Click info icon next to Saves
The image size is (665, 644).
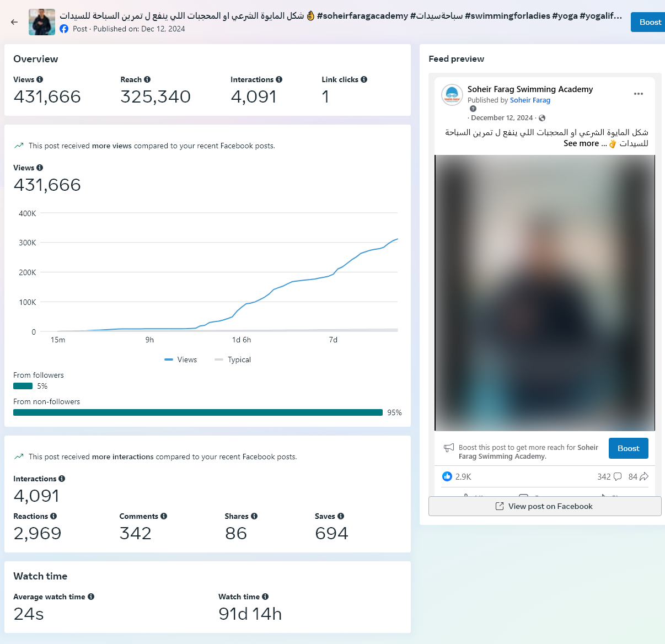pyautogui.click(x=341, y=516)
